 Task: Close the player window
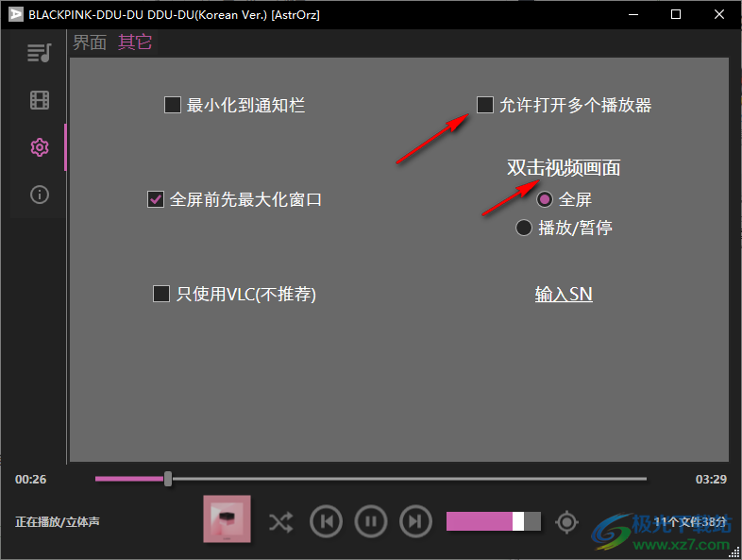point(719,14)
